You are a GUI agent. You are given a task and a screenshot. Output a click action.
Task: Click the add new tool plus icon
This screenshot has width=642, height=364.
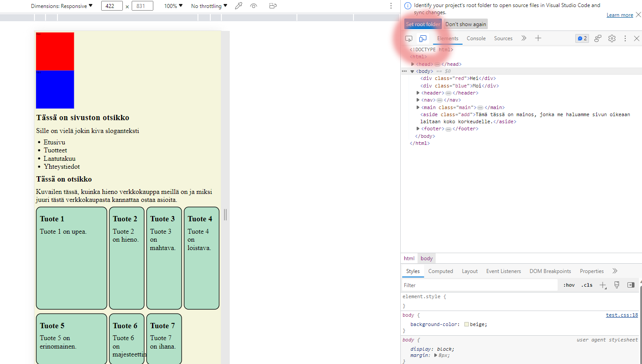(538, 38)
